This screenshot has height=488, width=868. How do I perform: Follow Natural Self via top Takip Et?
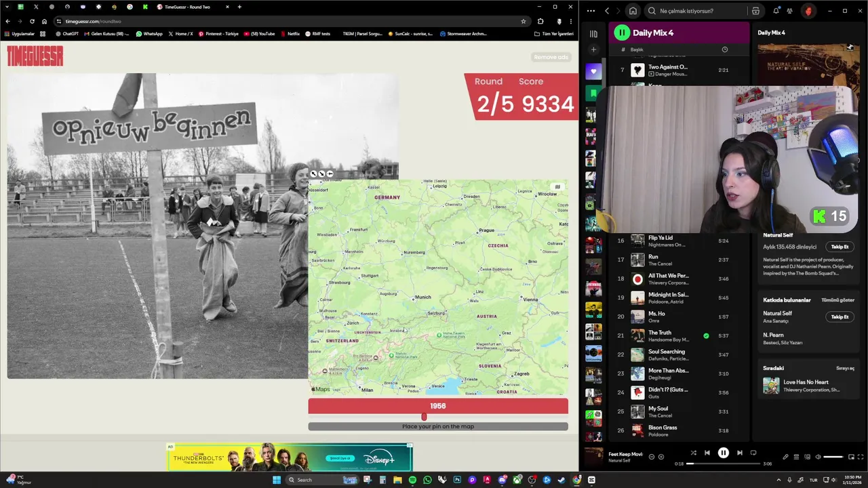[840, 247]
